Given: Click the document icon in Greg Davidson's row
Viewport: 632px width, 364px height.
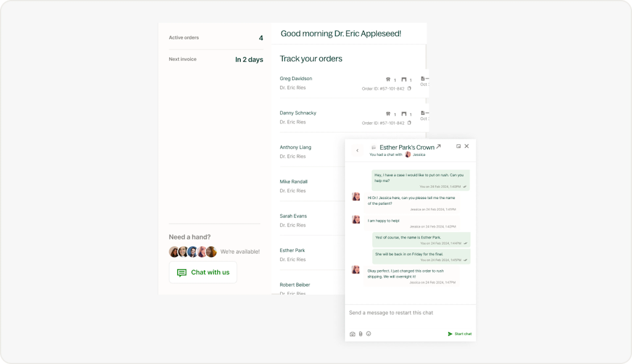Looking at the screenshot, I should (x=423, y=78).
